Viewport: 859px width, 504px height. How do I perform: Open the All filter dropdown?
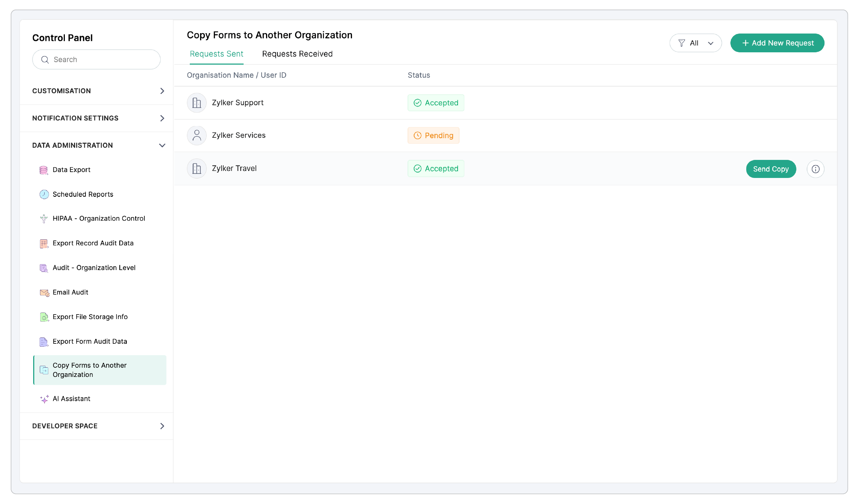[x=695, y=43]
